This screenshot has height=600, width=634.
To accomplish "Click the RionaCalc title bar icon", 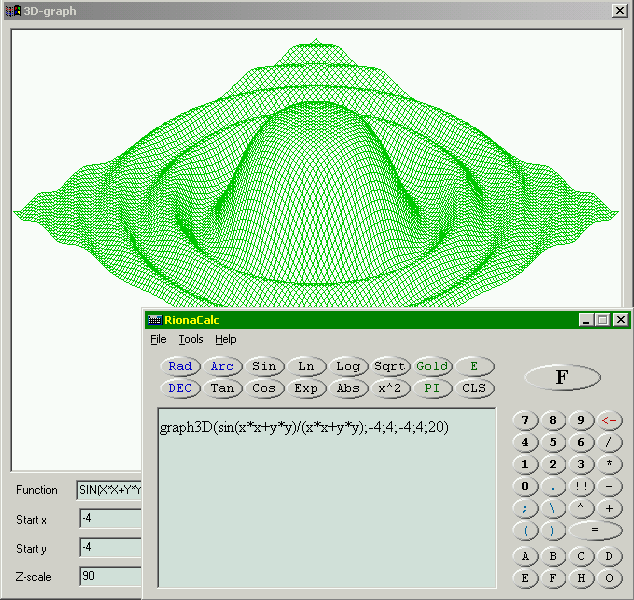I will tap(155, 320).
